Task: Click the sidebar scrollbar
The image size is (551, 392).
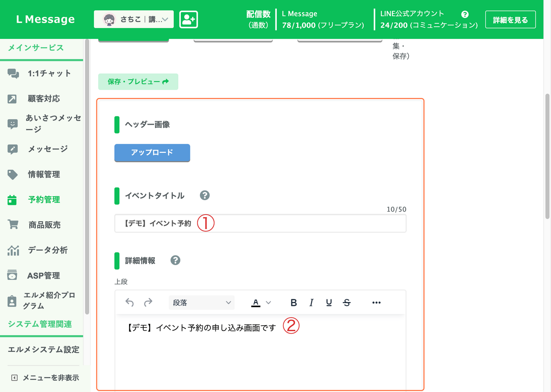Action: pyautogui.click(x=87, y=177)
